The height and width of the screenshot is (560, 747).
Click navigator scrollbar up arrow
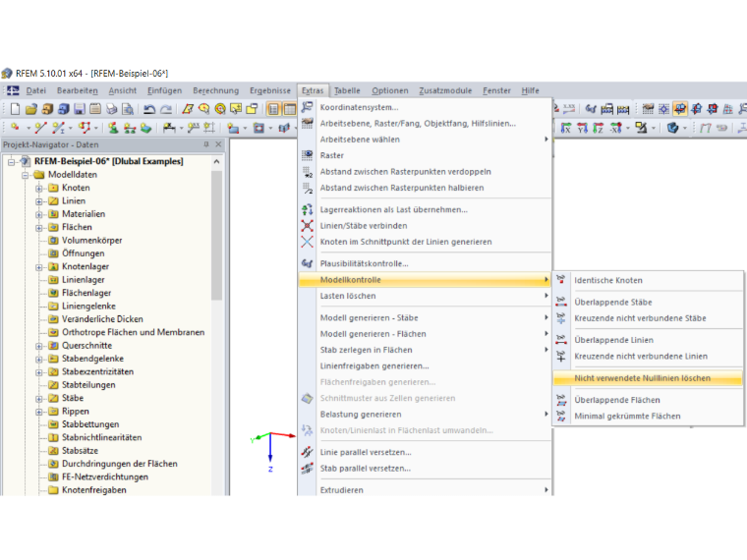pos(217,162)
